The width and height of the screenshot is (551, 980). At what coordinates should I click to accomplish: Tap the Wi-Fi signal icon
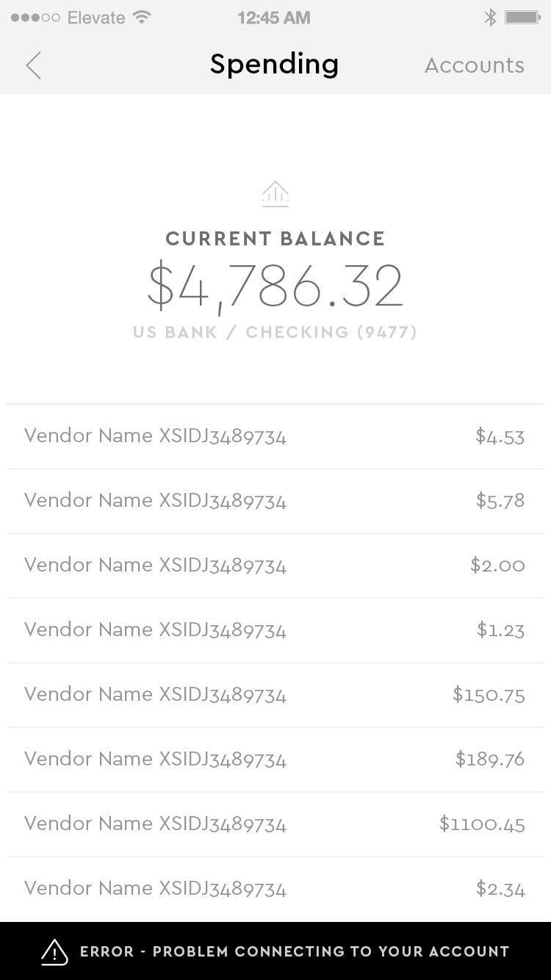(143, 18)
